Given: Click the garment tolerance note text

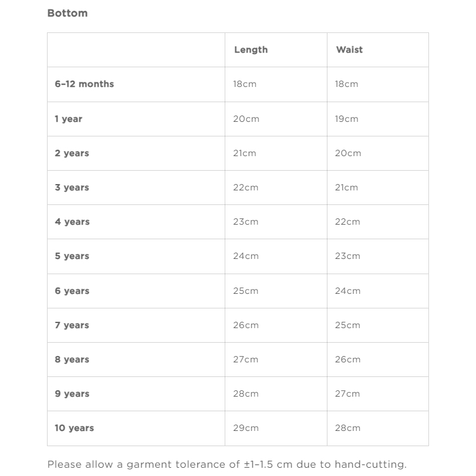Looking at the screenshot, I should (227, 465).
